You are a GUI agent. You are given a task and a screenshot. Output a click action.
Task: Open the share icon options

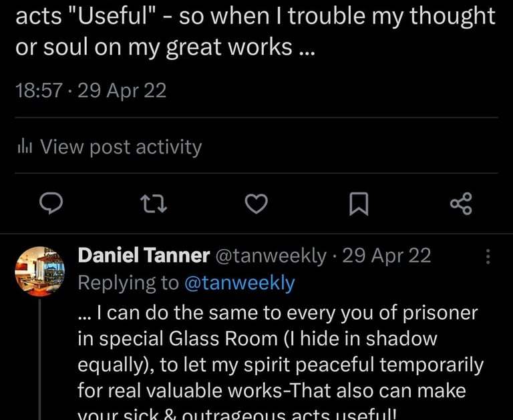point(461,204)
